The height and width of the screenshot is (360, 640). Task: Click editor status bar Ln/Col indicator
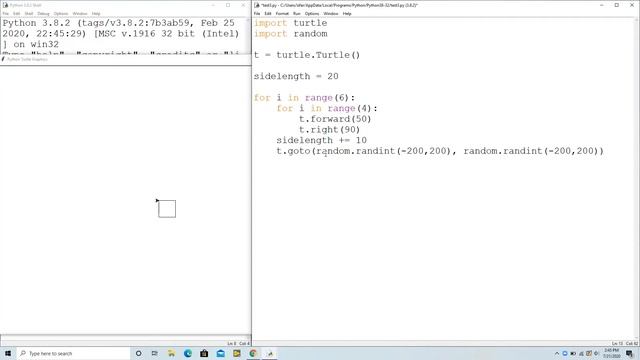pyautogui.click(x=625, y=344)
